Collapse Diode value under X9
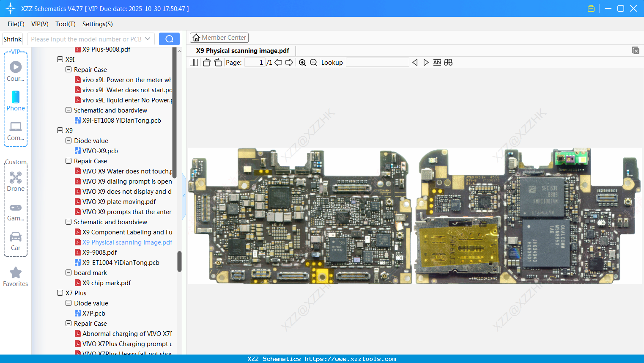 [x=69, y=140]
